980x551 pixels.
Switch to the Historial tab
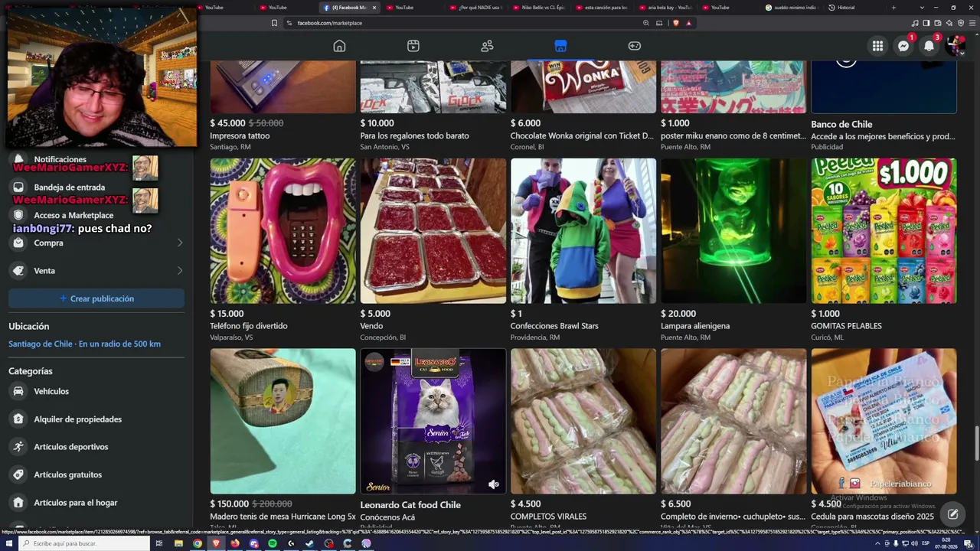[854, 8]
